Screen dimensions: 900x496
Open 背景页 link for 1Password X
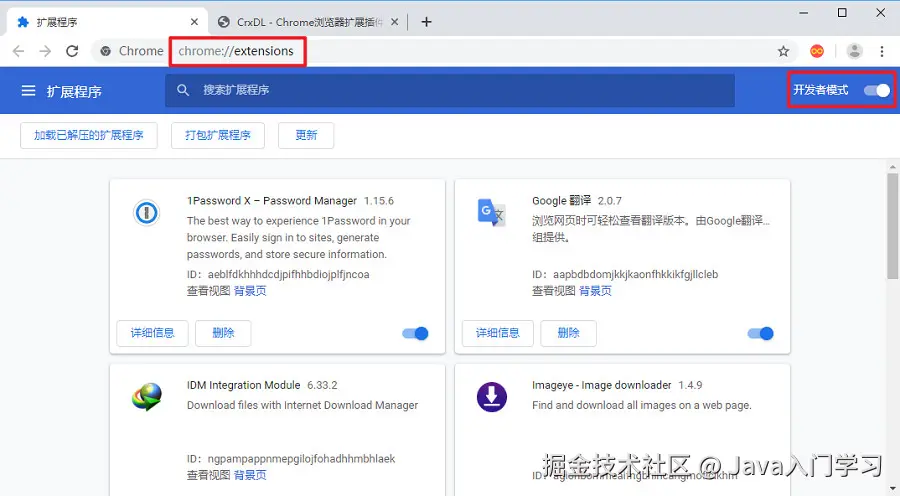pos(250,291)
